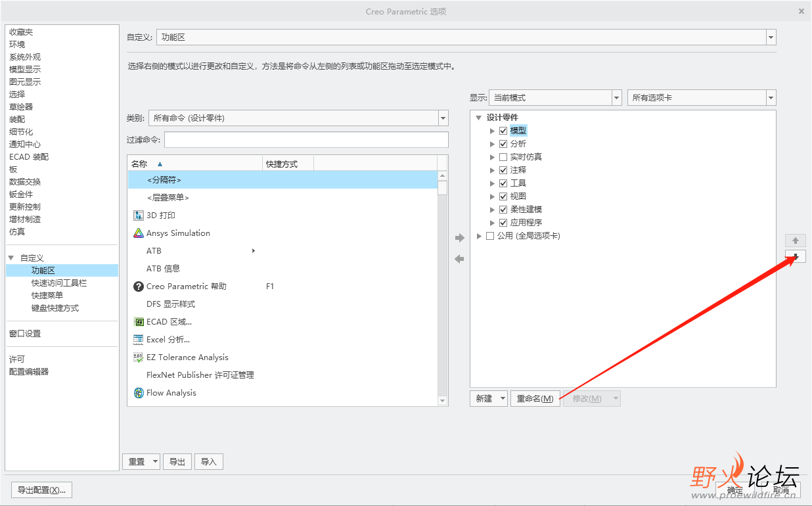The height and width of the screenshot is (506, 812).
Task: Select the <分隔符> list row
Action: click(282, 179)
